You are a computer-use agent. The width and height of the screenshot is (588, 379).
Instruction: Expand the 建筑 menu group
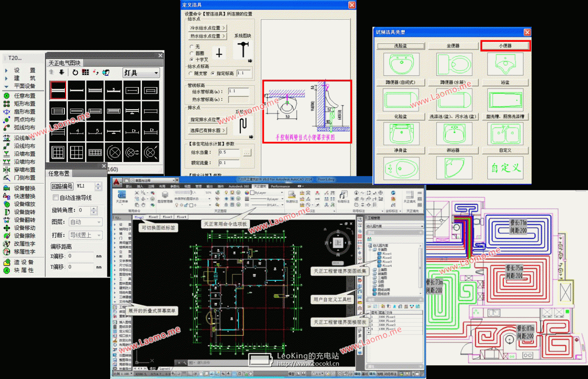point(6,78)
